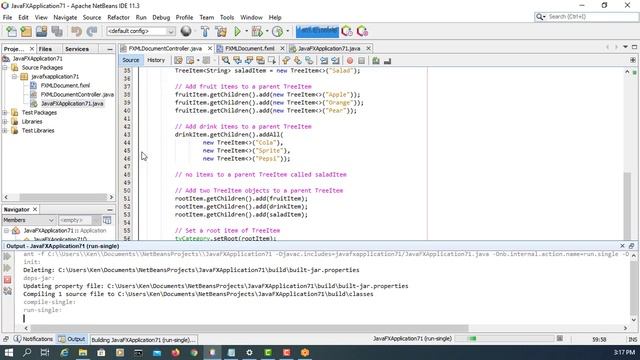This screenshot has height=360, width=640.
Task: Click the Shift Line Left icon
Action: click(x=324, y=61)
